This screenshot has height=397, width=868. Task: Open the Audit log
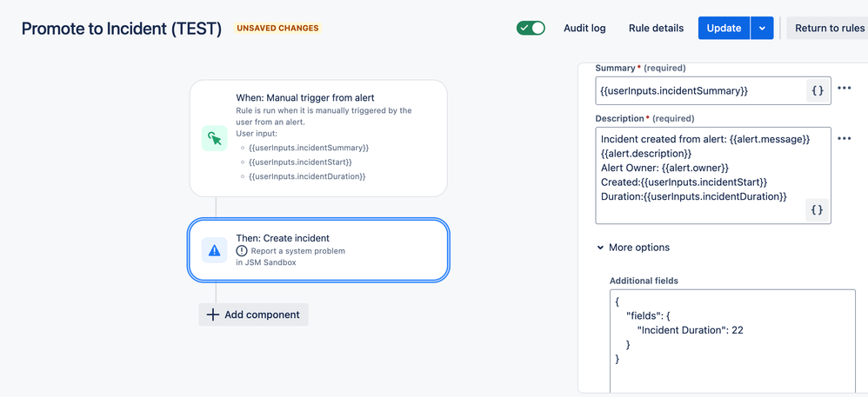click(x=584, y=28)
